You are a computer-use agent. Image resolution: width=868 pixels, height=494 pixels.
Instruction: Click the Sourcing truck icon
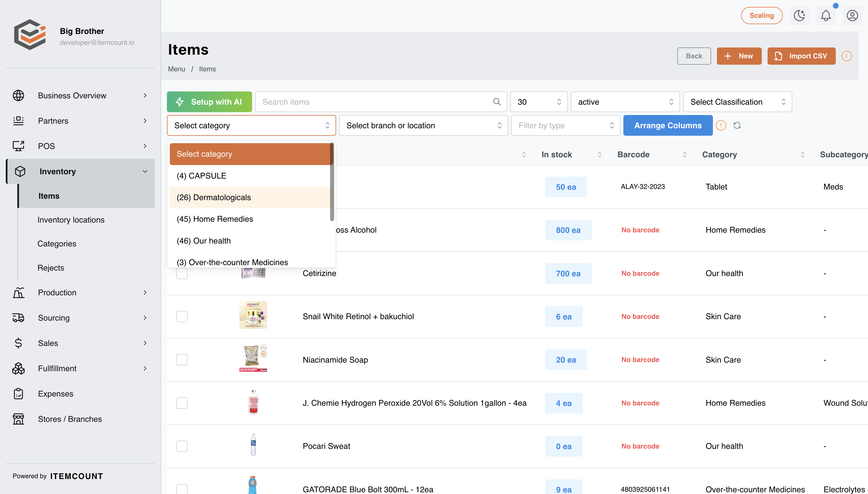[18, 318]
